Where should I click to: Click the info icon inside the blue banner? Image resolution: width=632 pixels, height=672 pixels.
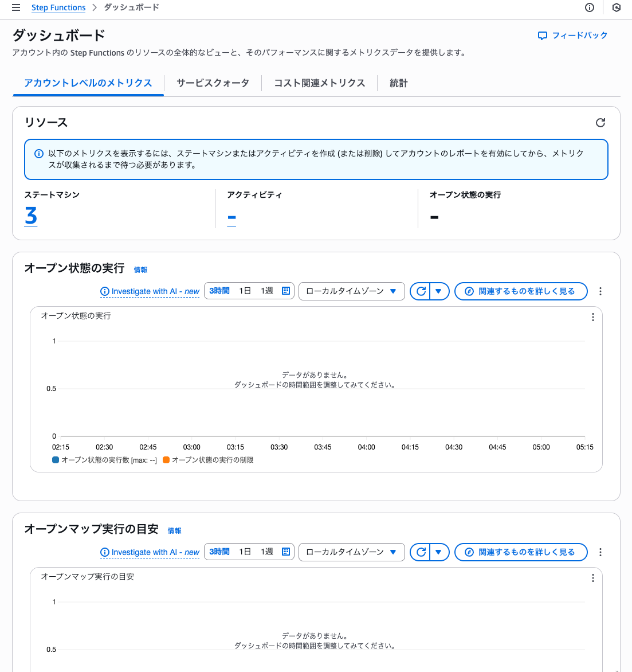click(38, 153)
